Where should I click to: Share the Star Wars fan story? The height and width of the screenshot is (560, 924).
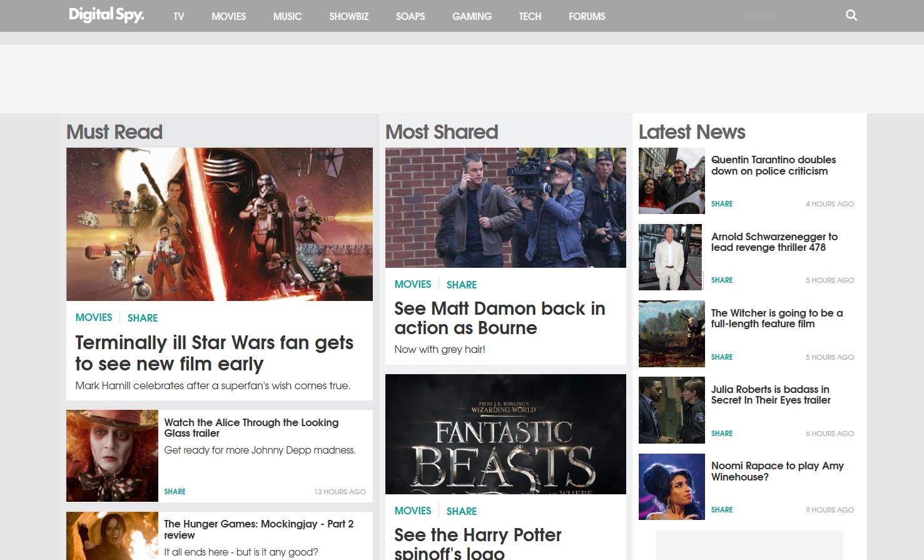click(x=142, y=318)
